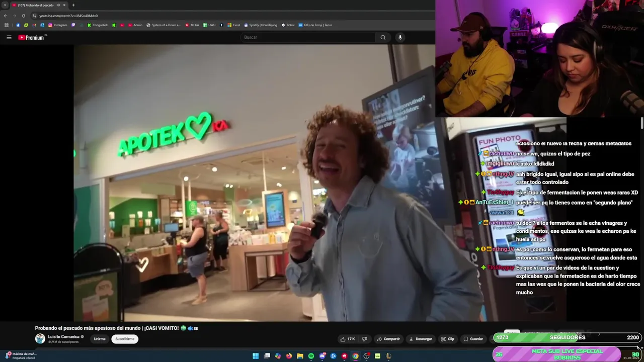Mute the tab via its speaker icon
The image size is (644, 362).
[x=58, y=5]
